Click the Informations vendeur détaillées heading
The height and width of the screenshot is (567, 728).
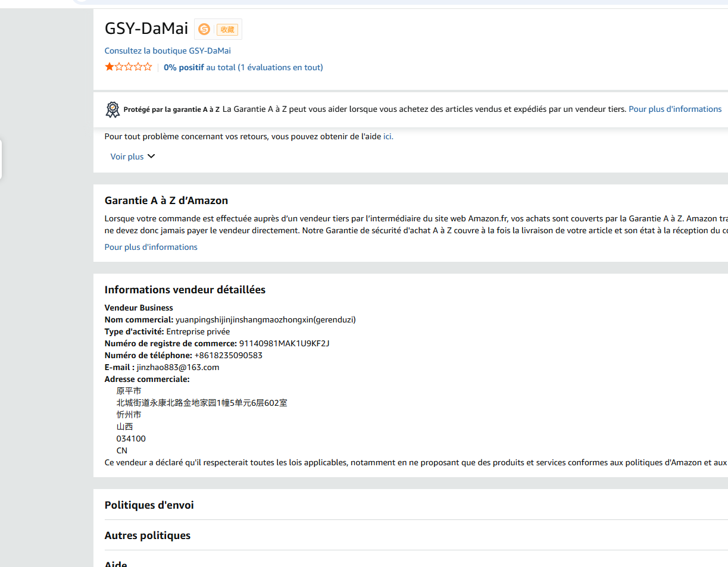coord(185,290)
